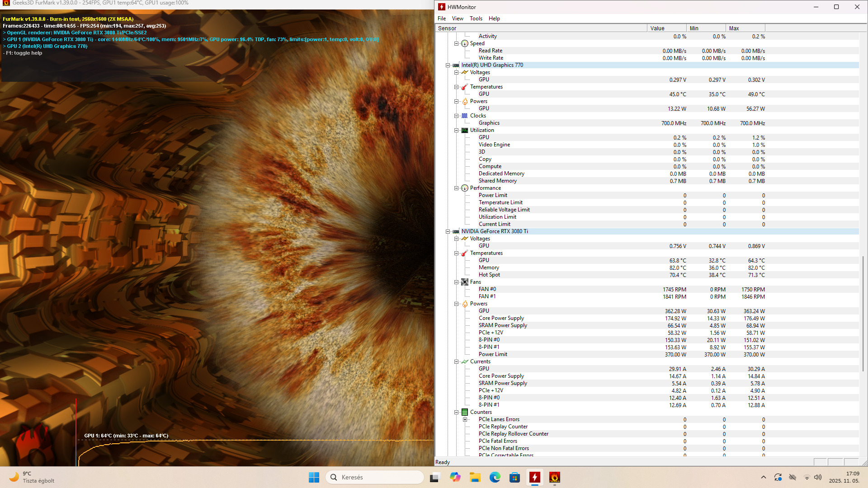The image size is (868, 488).
Task: Click the Value column header
Action: [666, 28]
